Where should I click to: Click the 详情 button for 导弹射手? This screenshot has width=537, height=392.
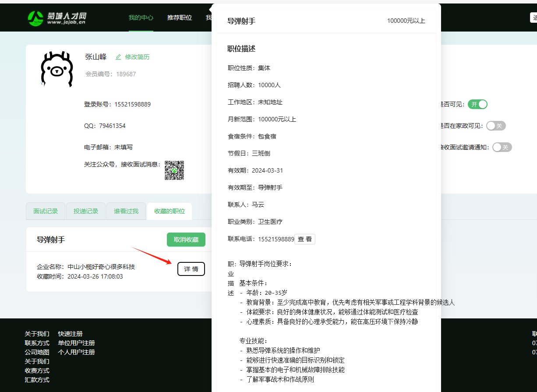(191, 269)
